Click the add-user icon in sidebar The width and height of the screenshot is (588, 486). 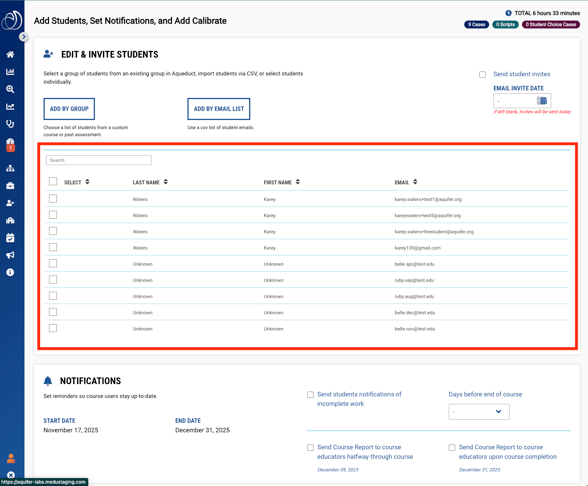pos(10,203)
